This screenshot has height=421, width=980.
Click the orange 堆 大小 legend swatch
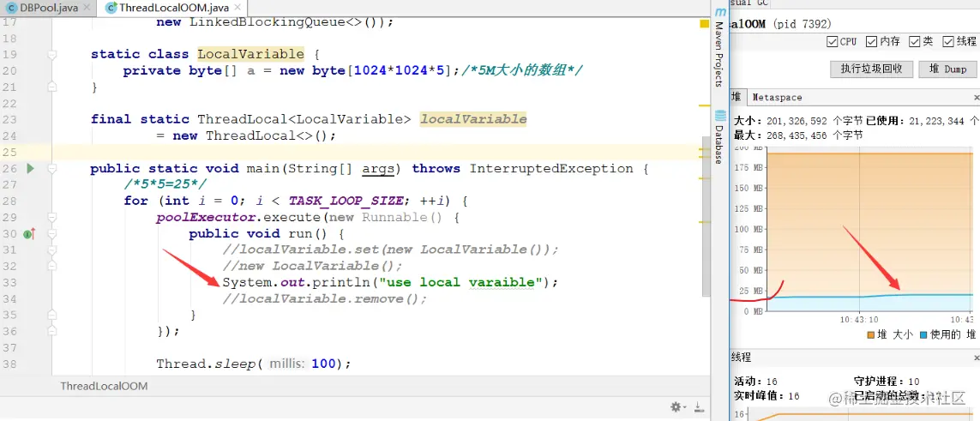(x=871, y=334)
